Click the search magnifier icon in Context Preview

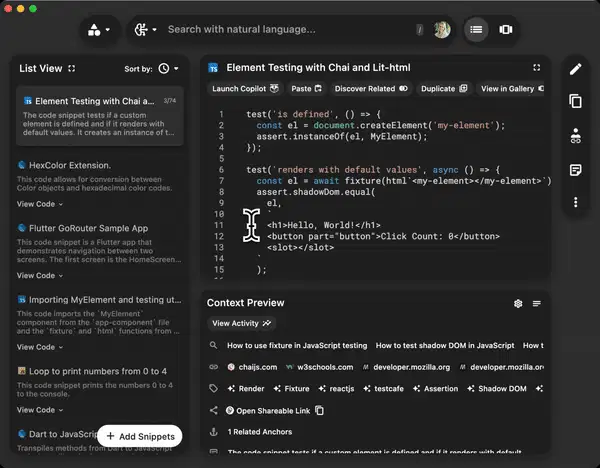(x=214, y=346)
